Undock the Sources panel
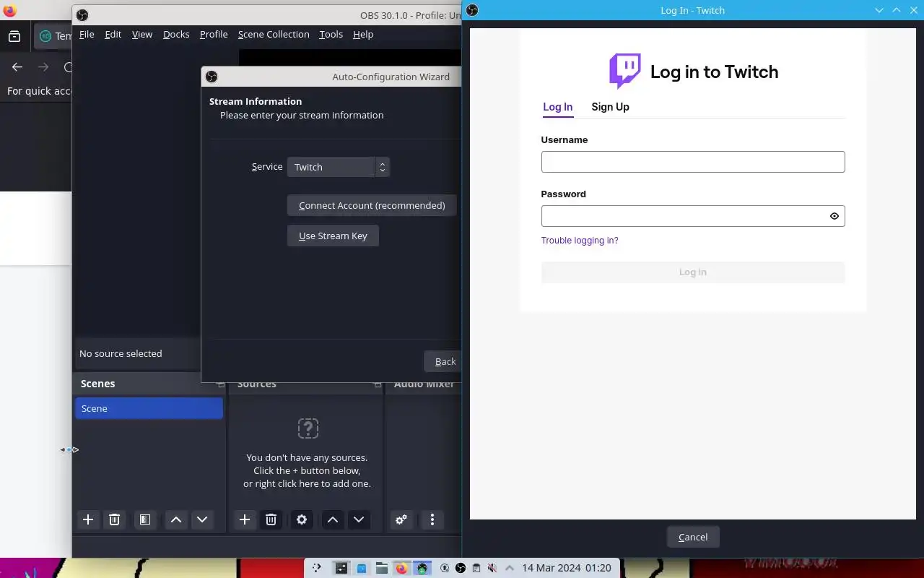The height and width of the screenshot is (578, 924). click(378, 384)
